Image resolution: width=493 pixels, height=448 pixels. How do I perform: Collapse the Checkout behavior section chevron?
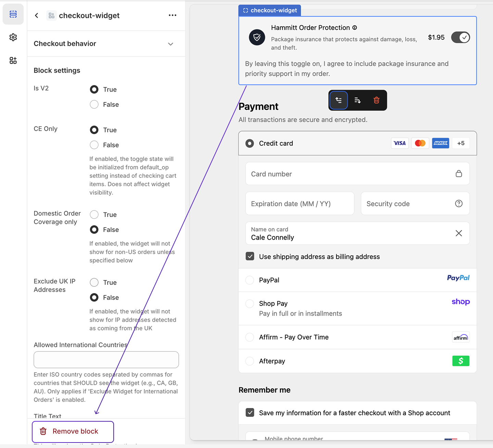pyautogui.click(x=170, y=44)
